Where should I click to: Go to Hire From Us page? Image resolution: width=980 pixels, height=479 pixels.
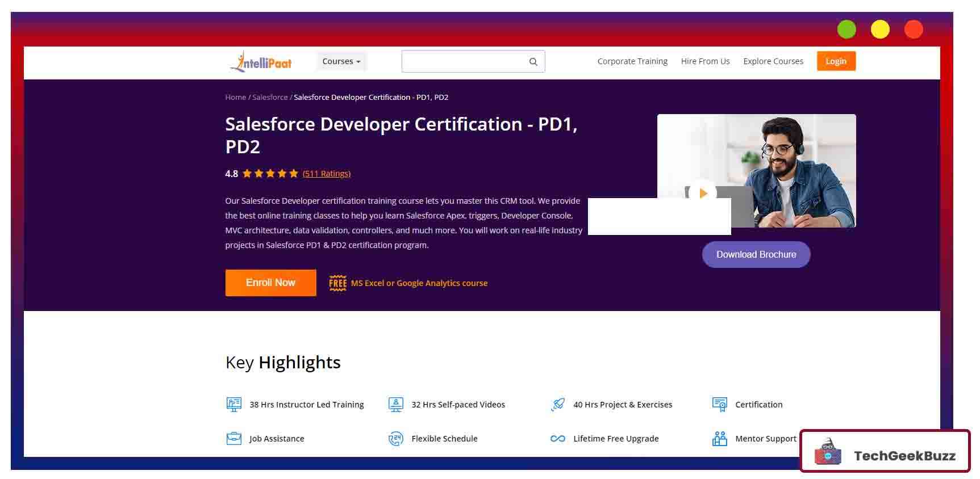[x=705, y=61]
